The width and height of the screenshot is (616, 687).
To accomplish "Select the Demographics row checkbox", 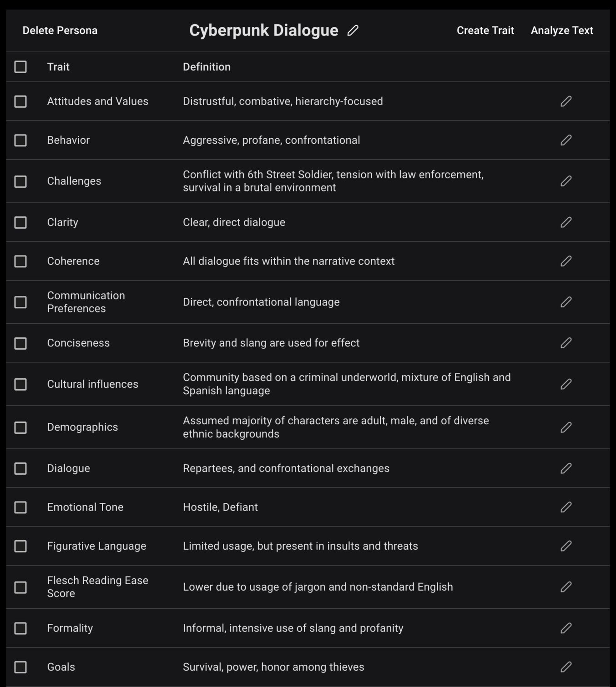I will 20,427.
